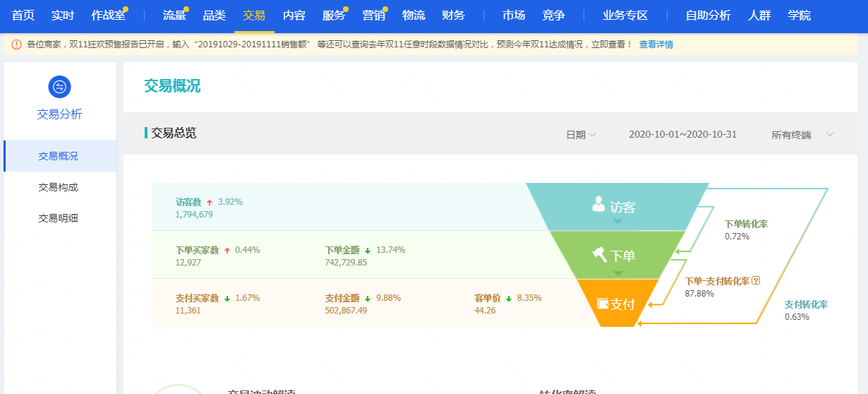
Task: Open date range 2020-10-01~2020-10-31 picker
Action: (682, 134)
